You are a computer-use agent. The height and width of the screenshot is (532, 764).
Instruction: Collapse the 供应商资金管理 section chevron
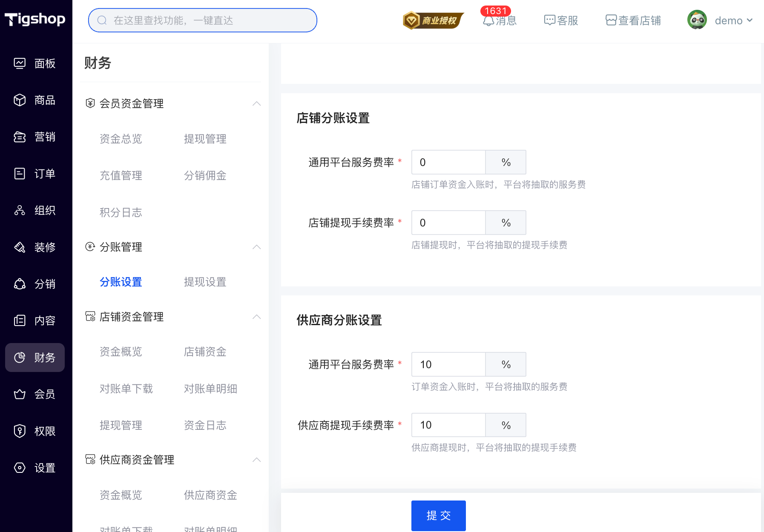(256, 460)
